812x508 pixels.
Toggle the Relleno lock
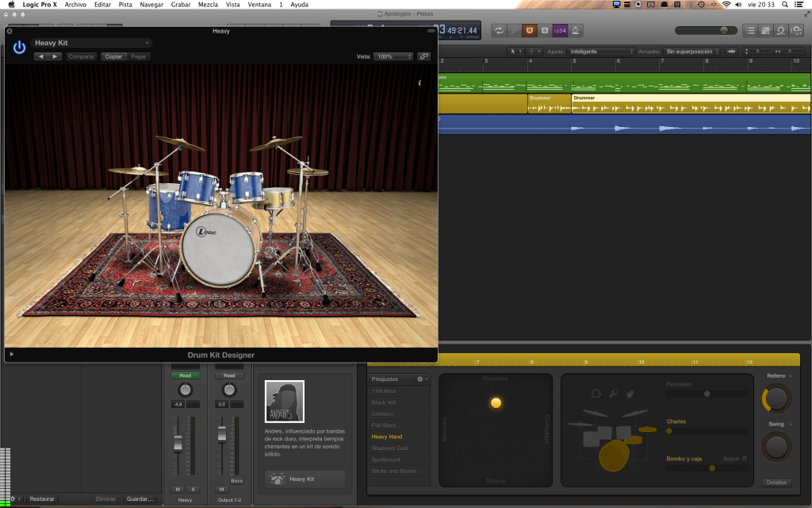(791, 375)
